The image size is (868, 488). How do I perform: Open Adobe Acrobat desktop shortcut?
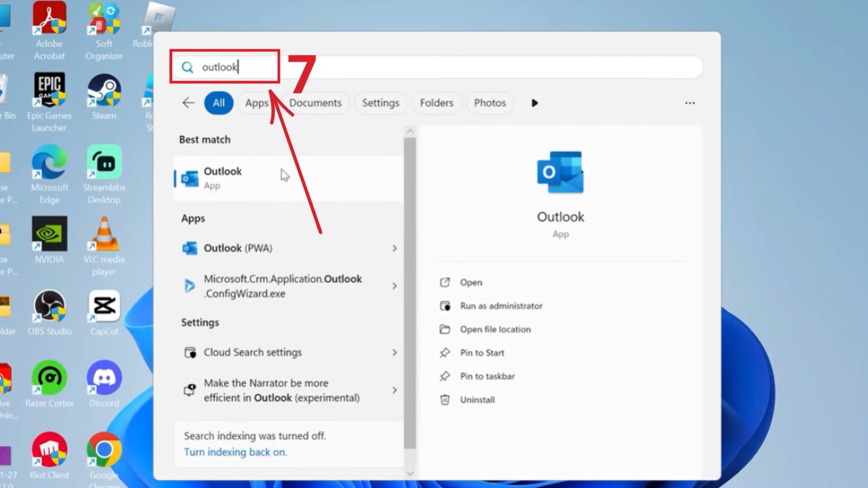click(x=49, y=29)
